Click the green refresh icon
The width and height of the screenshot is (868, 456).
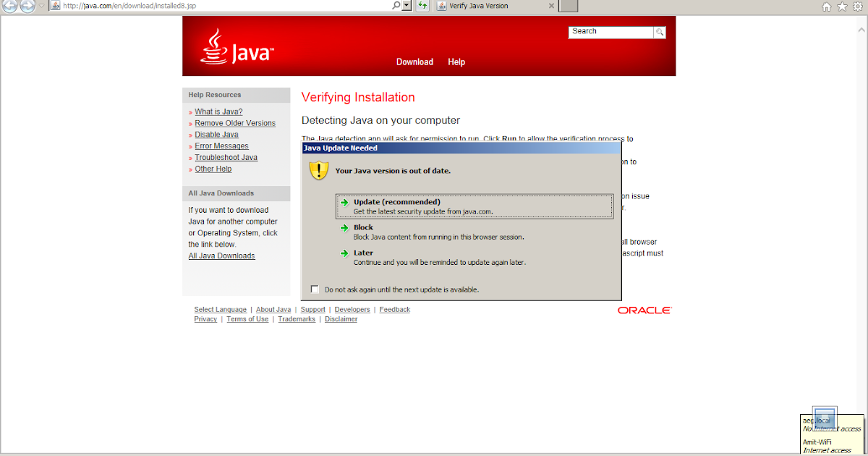(x=422, y=6)
